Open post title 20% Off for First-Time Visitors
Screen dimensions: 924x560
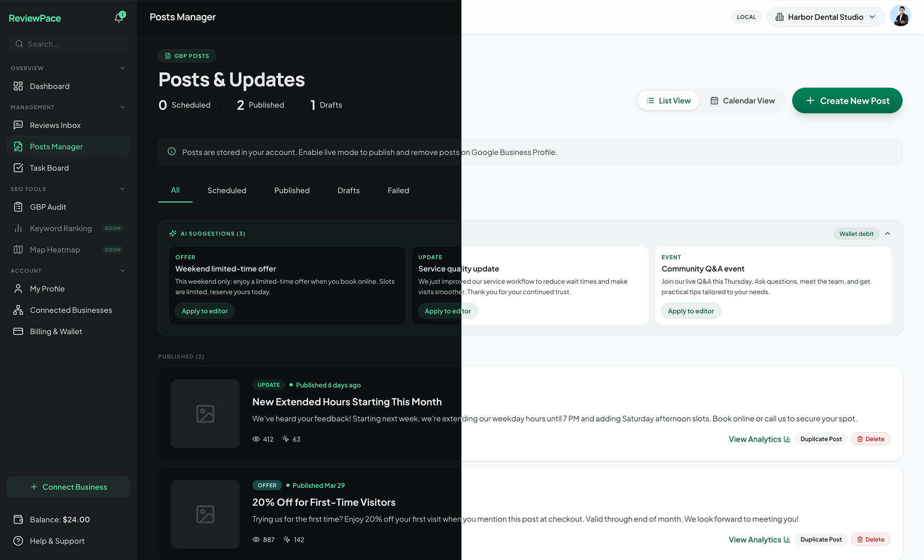[324, 502]
